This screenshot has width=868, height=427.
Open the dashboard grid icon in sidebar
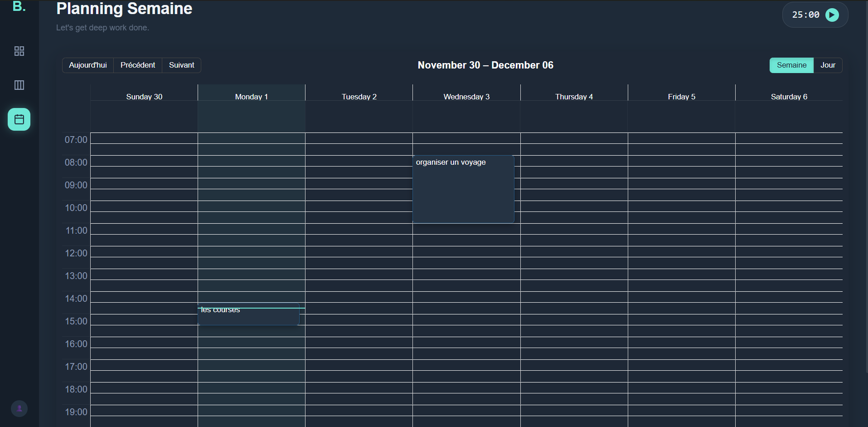click(x=19, y=51)
